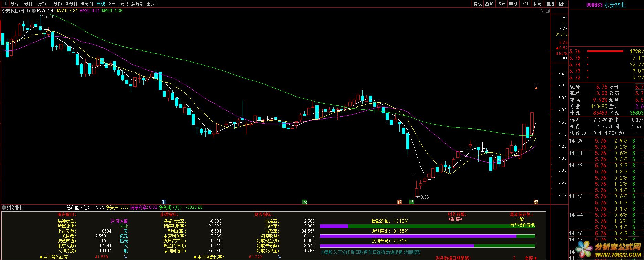
Task: Click the 榜 marker on the timeline
Action: click(x=536, y=202)
